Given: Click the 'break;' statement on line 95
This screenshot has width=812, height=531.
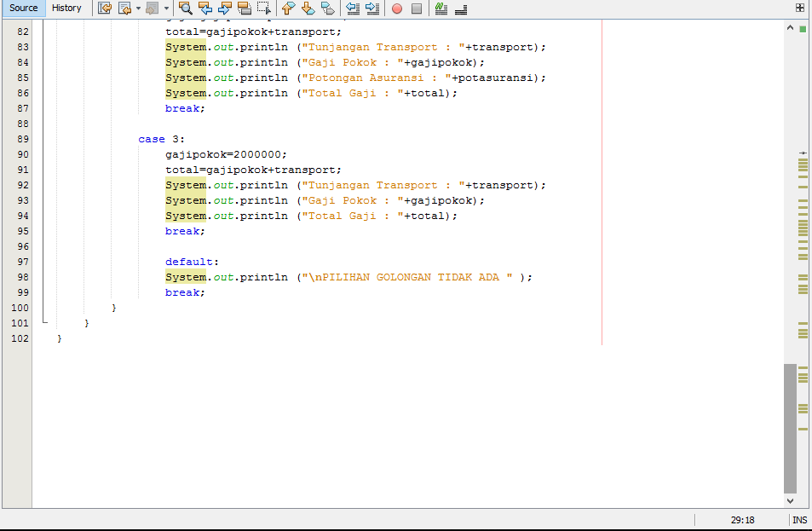Looking at the screenshot, I should [x=185, y=232].
